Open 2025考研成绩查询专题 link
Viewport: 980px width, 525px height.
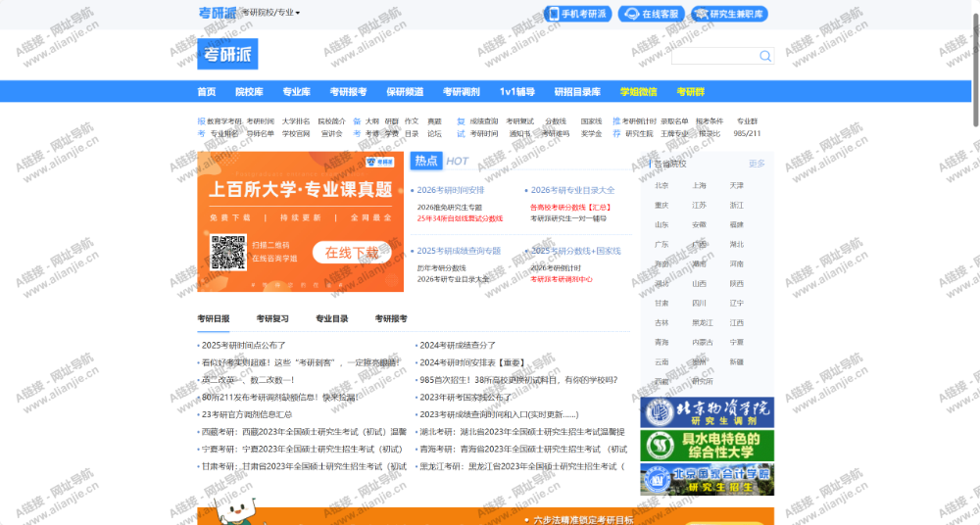(459, 251)
